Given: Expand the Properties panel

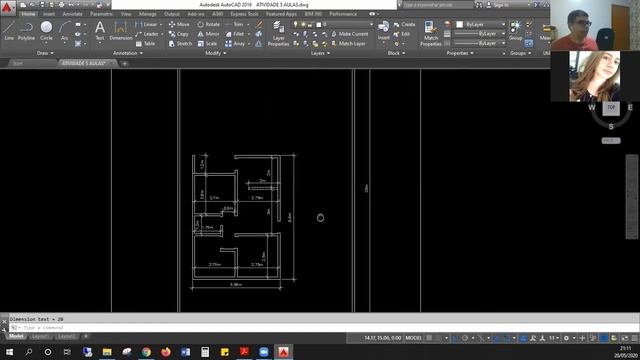Looking at the screenshot, I should (x=460, y=53).
